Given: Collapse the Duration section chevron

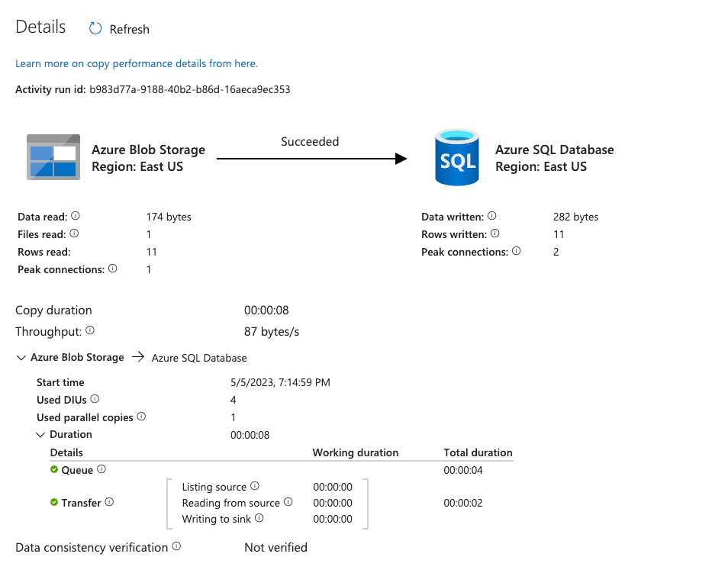Looking at the screenshot, I should [40, 435].
